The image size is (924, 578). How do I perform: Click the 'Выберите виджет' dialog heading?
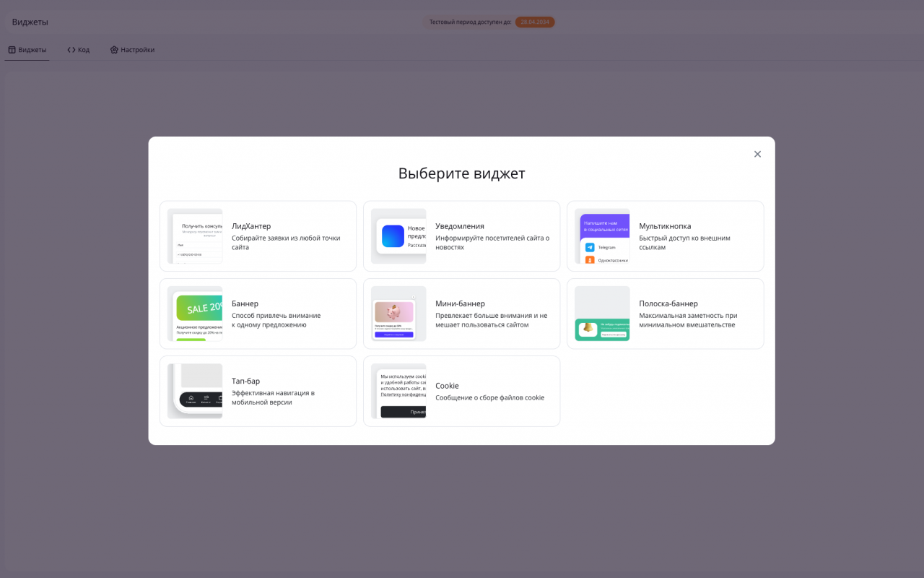(462, 173)
